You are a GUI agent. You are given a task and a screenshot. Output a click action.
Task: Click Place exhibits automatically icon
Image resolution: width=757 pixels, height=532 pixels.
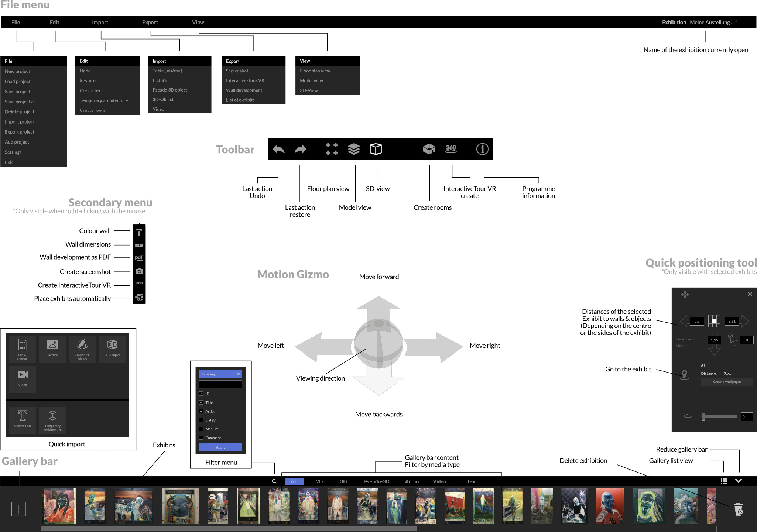click(139, 297)
